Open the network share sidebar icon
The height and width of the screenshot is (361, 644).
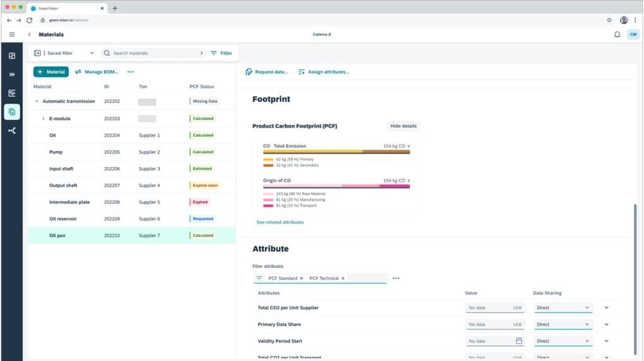coord(11,131)
